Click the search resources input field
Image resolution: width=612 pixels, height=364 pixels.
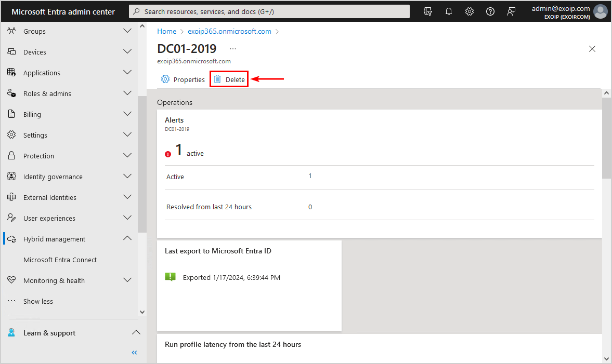tap(270, 11)
